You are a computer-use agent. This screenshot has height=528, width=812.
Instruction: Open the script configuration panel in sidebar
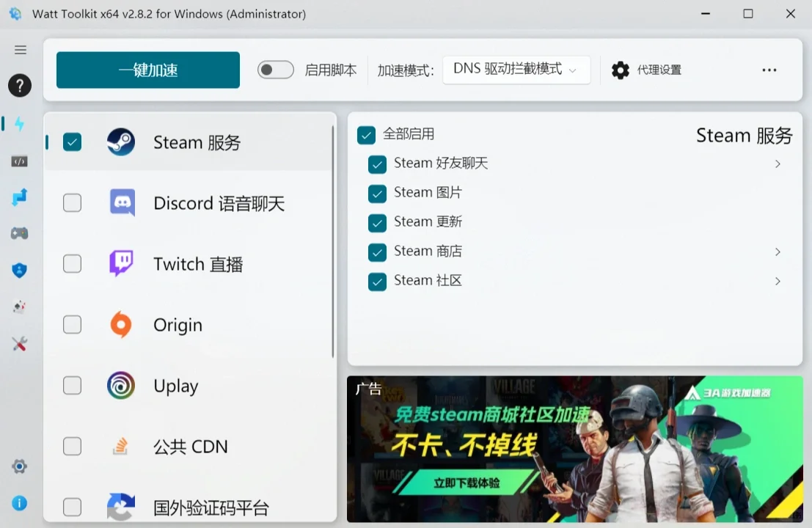pyautogui.click(x=20, y=161)
